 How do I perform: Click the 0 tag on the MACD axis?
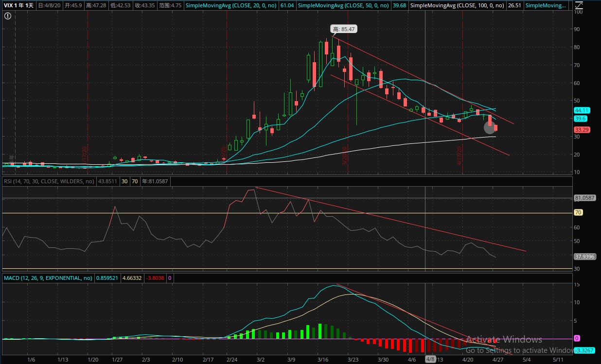(577, 338)
